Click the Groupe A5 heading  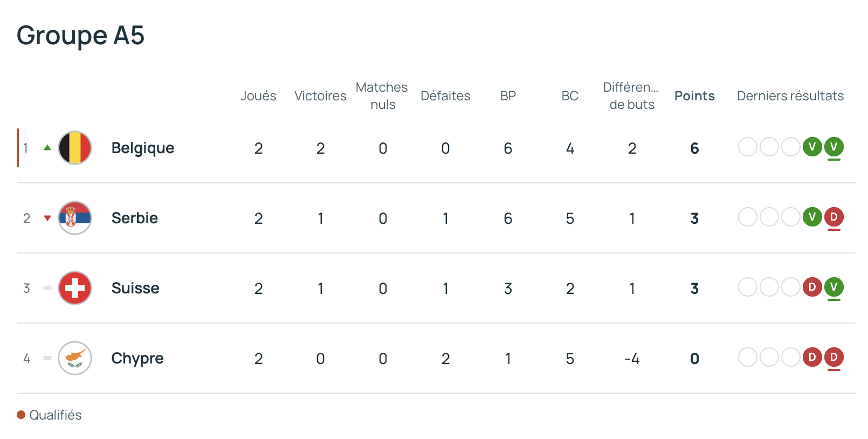click(x=81, y=36)
